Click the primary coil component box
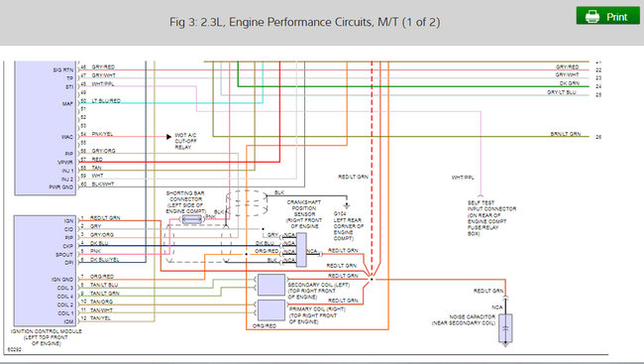 [x=271, y=310]
